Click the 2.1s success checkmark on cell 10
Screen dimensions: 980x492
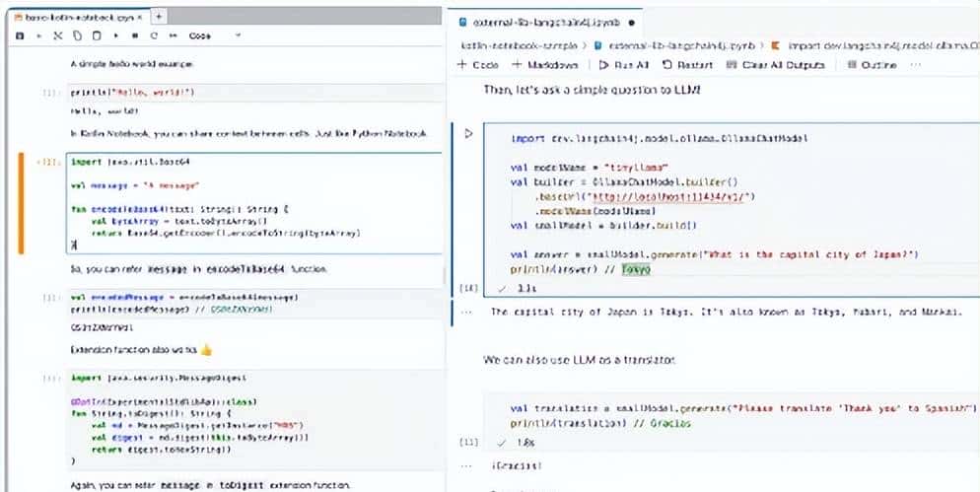[501, 288]
